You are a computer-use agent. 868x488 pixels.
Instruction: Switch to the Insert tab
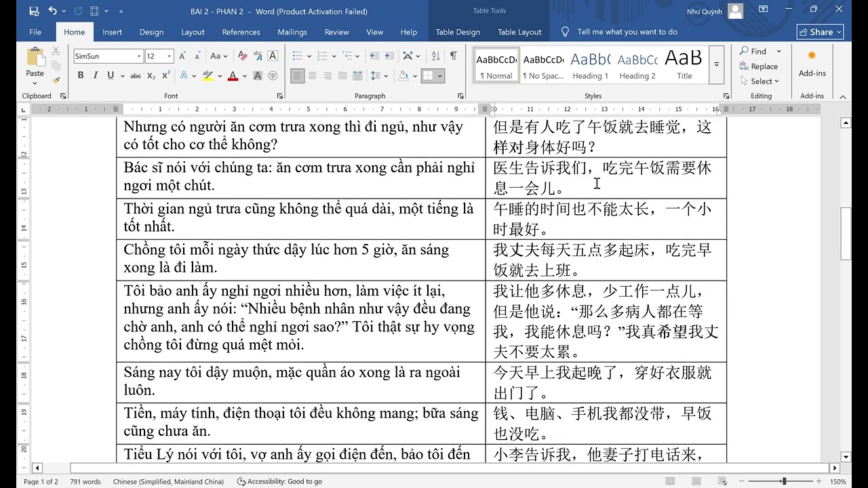[x=113, y=32]
